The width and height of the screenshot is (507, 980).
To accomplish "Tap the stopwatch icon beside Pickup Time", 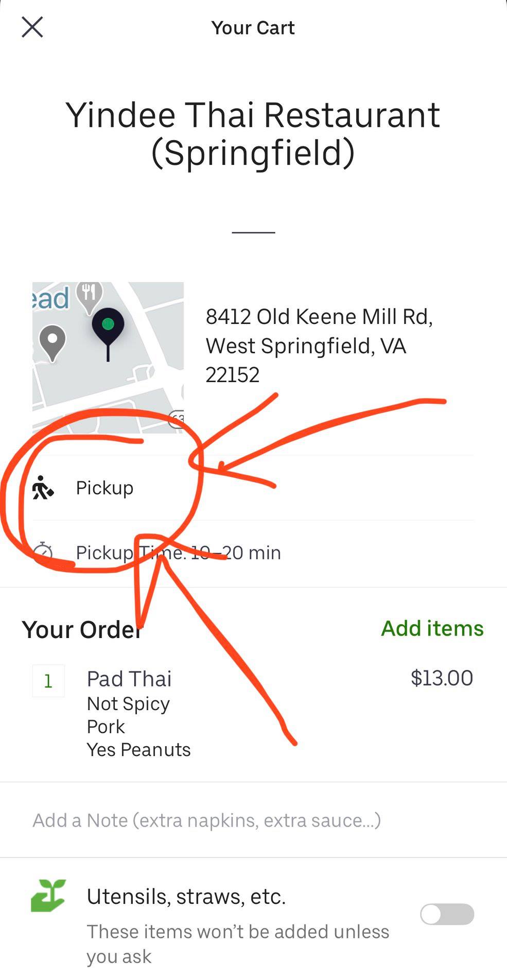I will [x=43, y=552].
